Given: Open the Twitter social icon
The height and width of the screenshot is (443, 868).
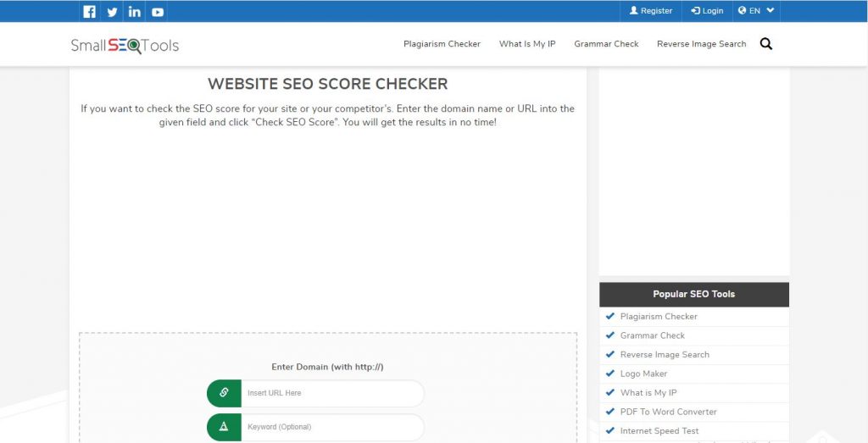Looking at the screenshot, I should tap(112, 12).
